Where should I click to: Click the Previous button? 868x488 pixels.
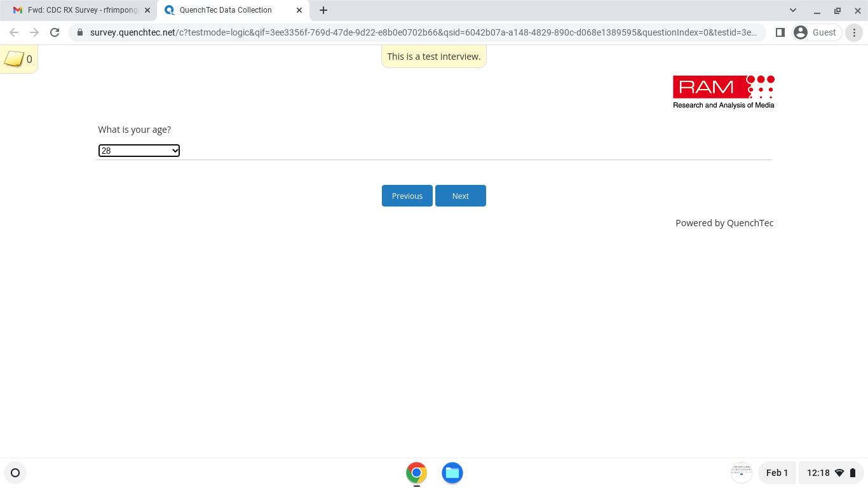tap(407, 196)
